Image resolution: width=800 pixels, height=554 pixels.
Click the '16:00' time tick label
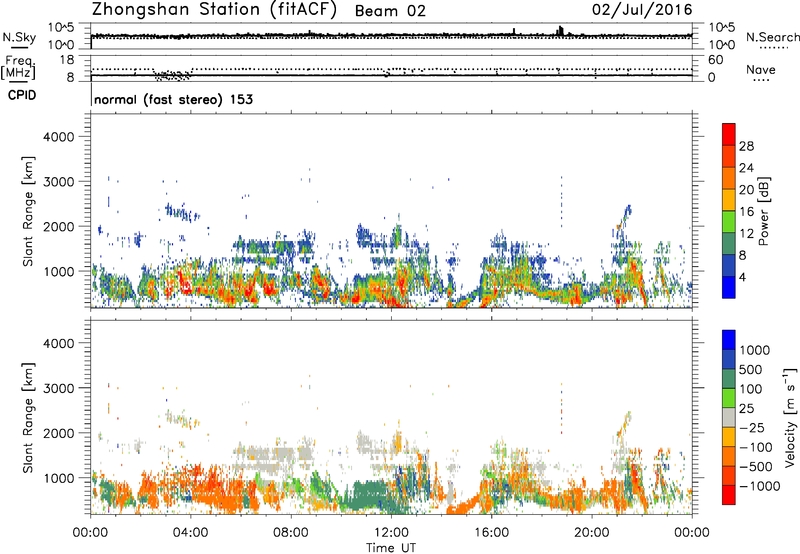point(491,533)
